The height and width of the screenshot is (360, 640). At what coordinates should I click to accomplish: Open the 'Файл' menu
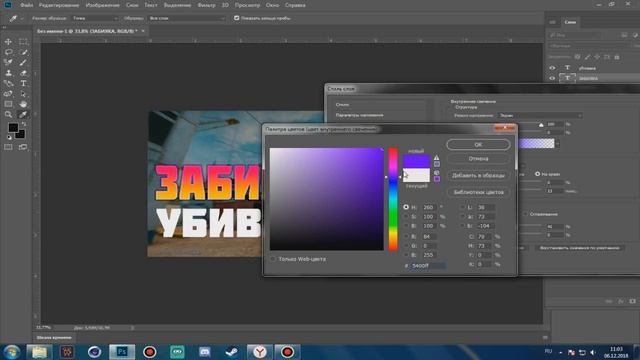pyautogui.click(x=27, y=5)
